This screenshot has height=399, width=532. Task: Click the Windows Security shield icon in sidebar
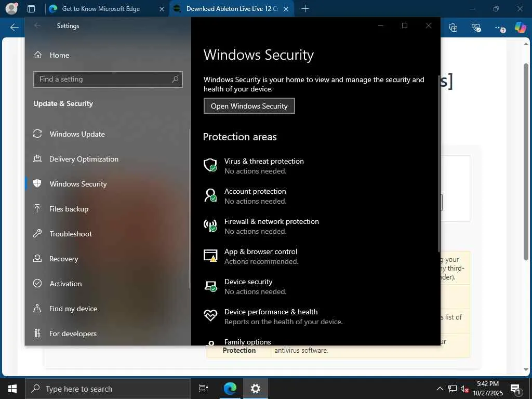point(37,183)
